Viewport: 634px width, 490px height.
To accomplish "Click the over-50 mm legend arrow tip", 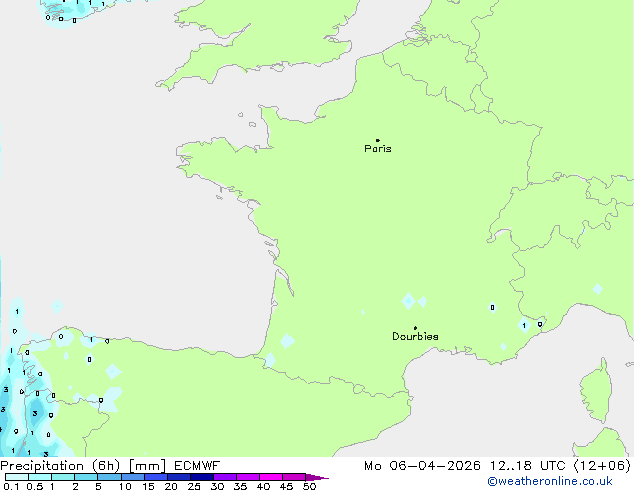I will (317, 477).
